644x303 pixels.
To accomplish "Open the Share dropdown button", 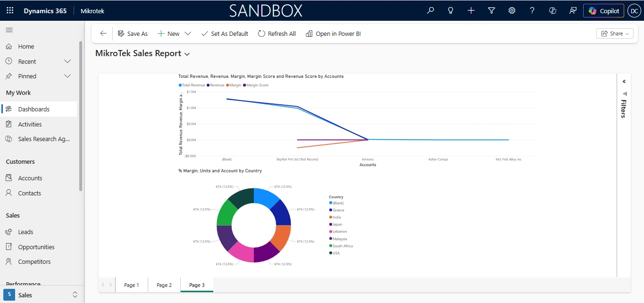I will point(615,34).
